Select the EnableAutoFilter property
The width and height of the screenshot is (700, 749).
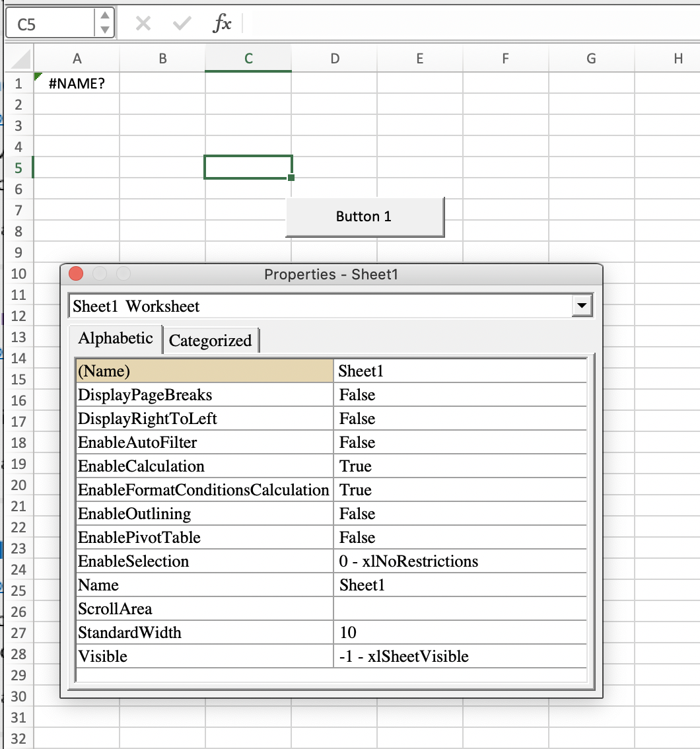(x=204, y=443)
